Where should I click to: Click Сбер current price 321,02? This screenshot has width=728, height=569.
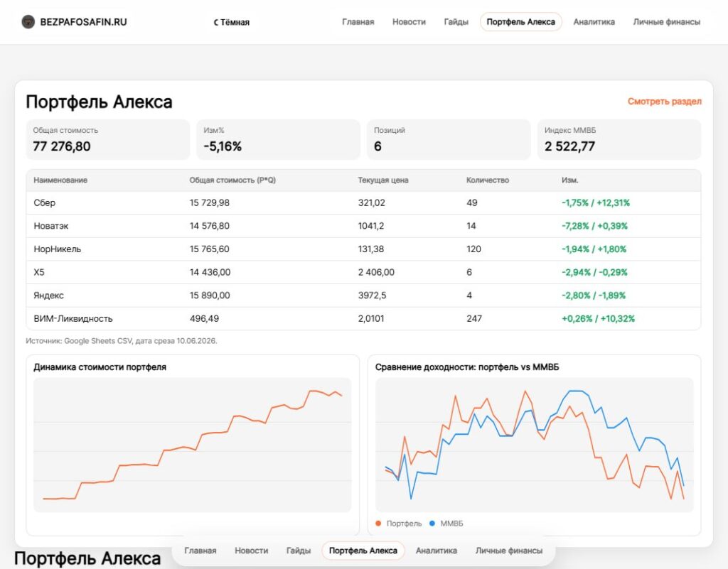(x=371, y=202)
